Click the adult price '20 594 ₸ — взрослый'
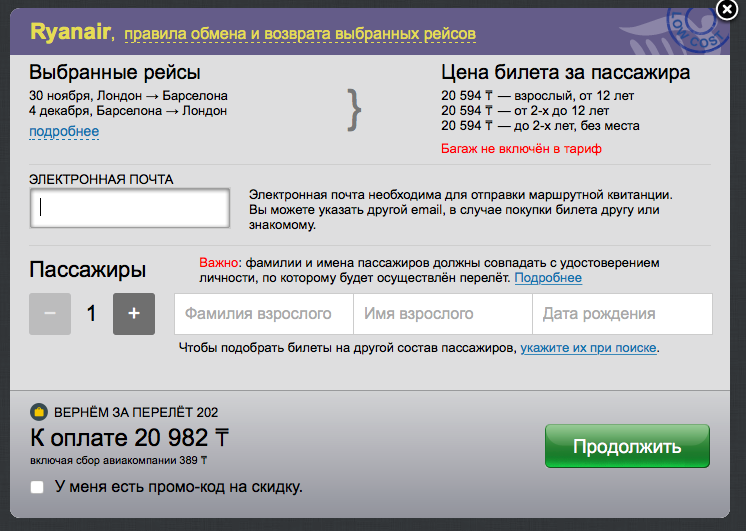Viewport: 746px width, 531px height. [538, 96]
